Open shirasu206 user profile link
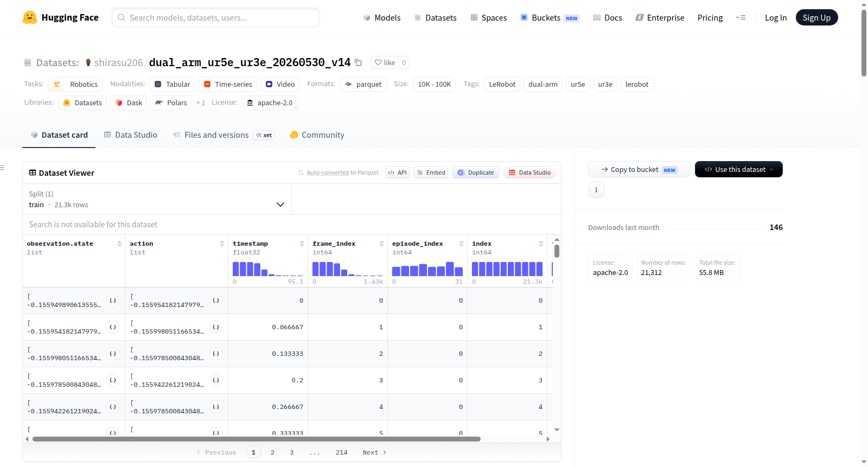 [118, 62]
